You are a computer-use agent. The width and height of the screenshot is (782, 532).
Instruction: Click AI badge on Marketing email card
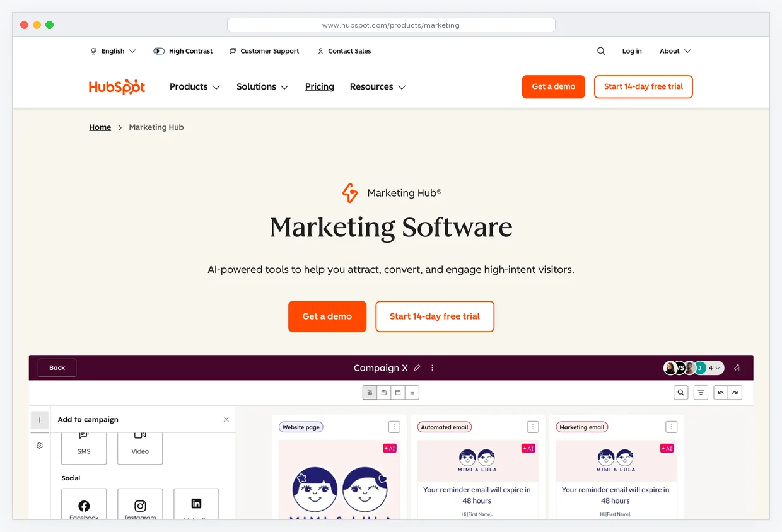point(667,448)
